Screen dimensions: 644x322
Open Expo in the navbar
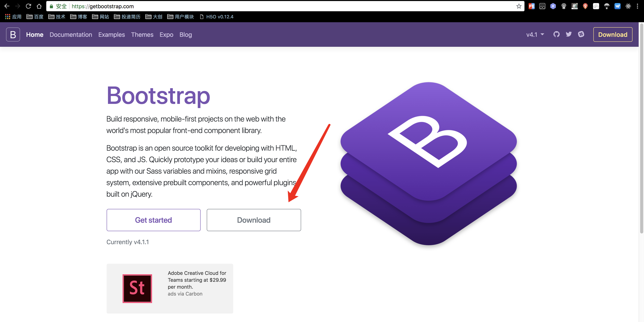point(166,34)
